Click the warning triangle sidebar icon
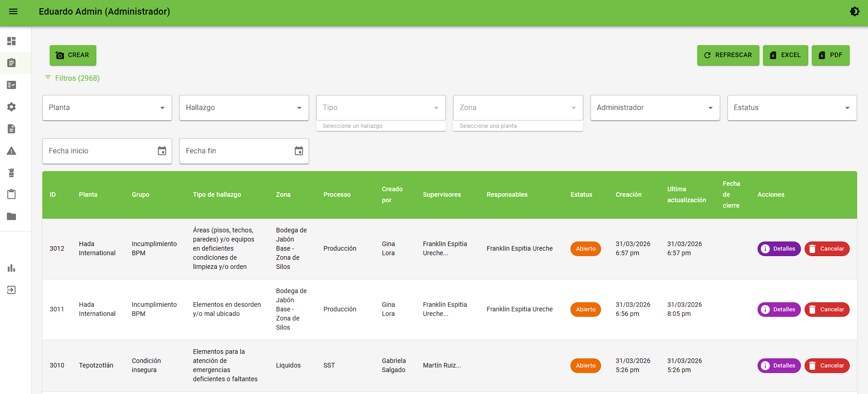The height and width of the screenshot is (394, 868). [11, 151]
